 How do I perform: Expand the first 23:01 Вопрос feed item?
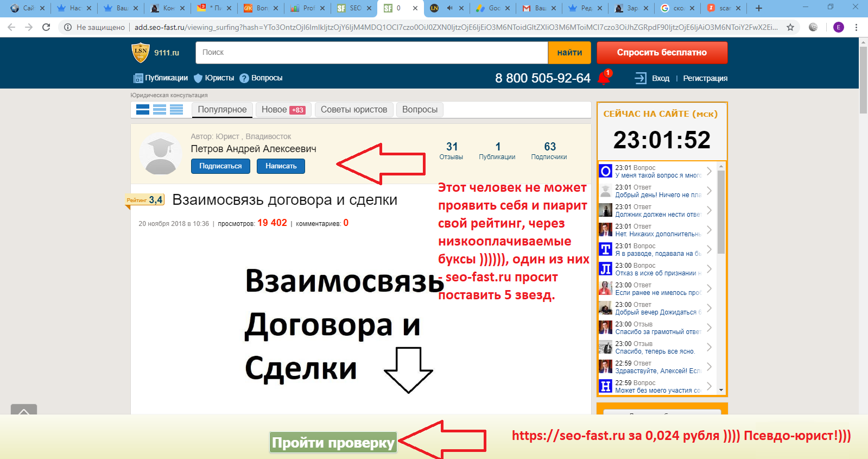[x=709, y=172]
